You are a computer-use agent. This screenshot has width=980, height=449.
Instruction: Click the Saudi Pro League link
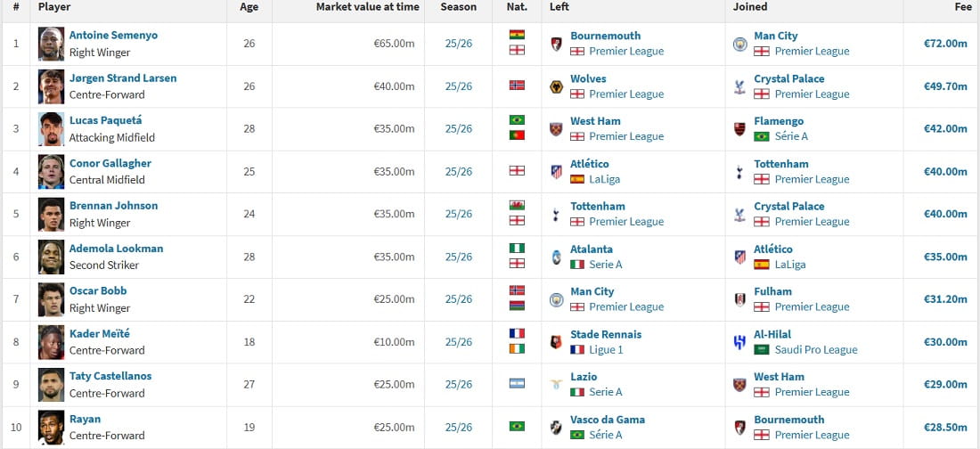point(816,350)
